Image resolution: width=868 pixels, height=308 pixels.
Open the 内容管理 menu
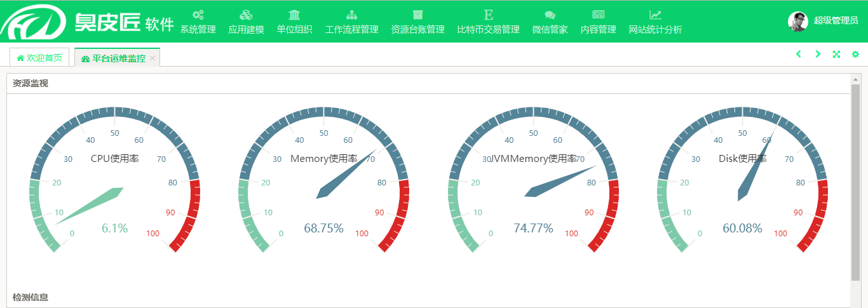pyautogui.click(x=598, y=22)
